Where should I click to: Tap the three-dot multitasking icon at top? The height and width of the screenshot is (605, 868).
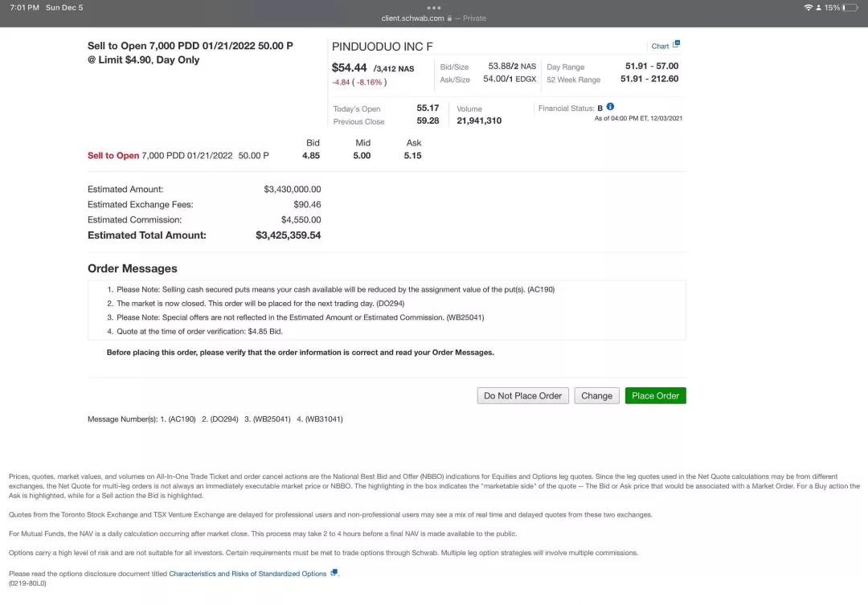[434, 8]
